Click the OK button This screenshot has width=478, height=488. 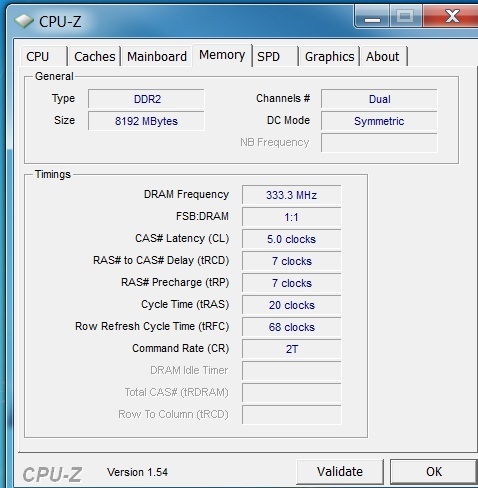pos(434,471)
